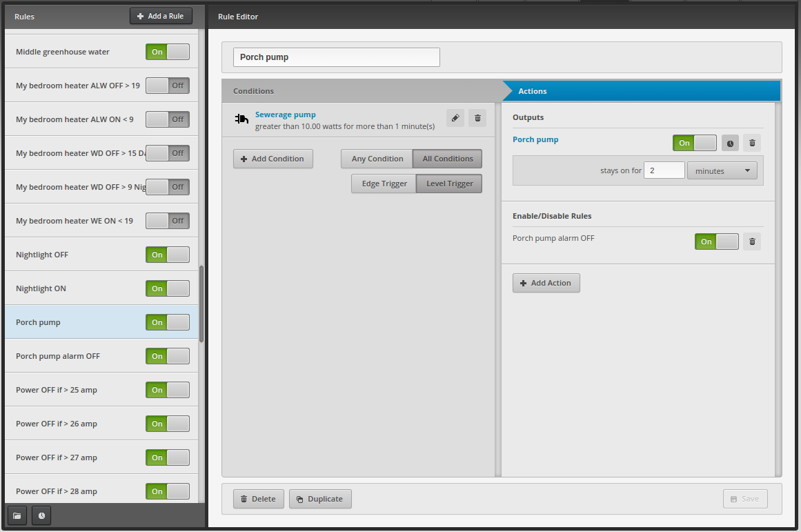This screenshot has height=532, width=801.
Task: Toggle Power OFF if > 28 amp rule
Action: point(168,491)
